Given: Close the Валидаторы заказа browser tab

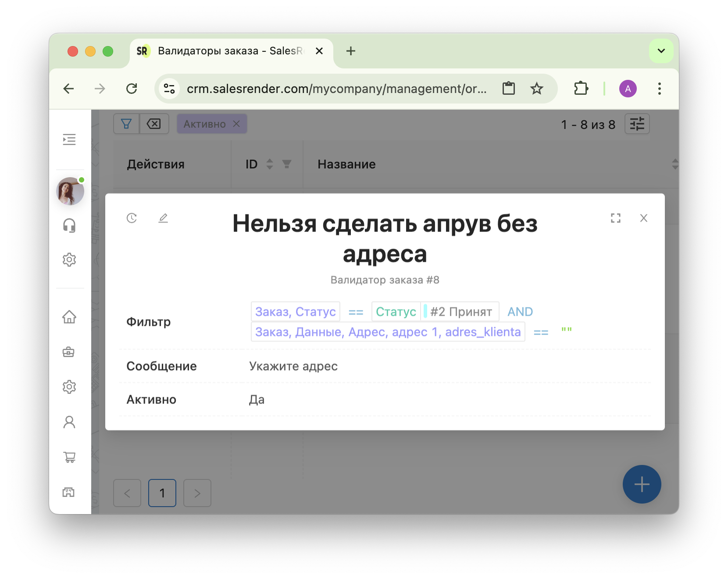Looking at the screenshot, I should point(319,51).
